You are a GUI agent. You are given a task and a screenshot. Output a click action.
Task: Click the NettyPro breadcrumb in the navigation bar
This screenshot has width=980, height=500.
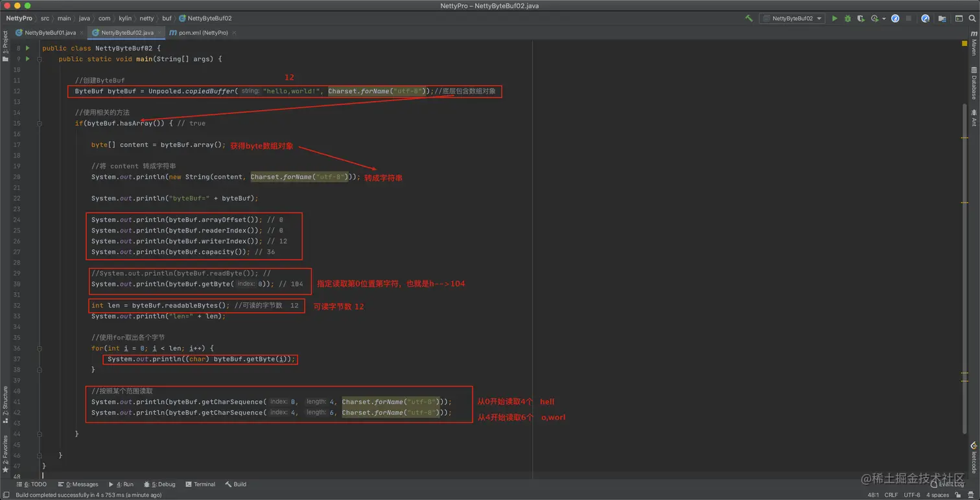(x=19, y=19)
